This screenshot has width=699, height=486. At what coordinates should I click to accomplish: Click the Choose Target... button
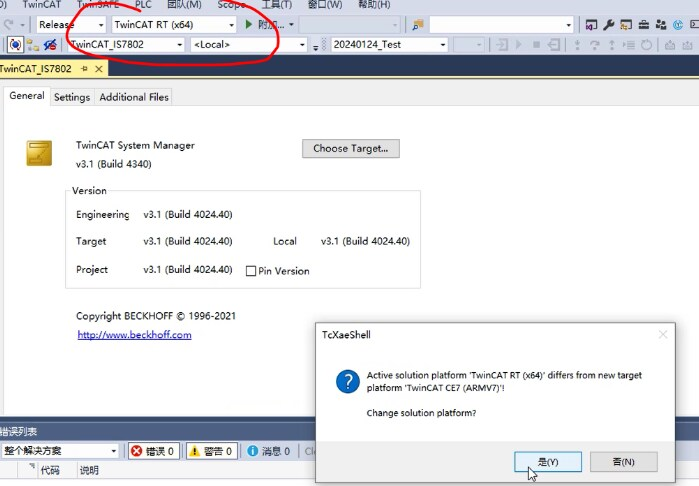tap(350, 148)
